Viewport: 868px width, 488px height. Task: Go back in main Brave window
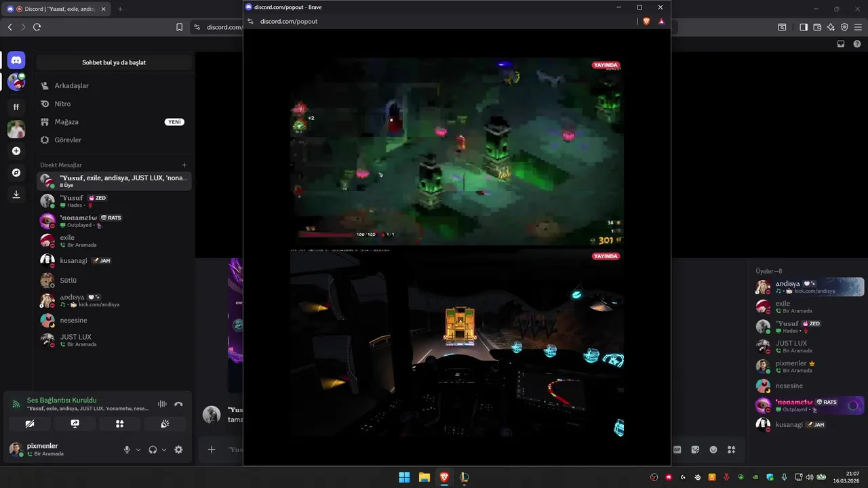coord(9,27)
